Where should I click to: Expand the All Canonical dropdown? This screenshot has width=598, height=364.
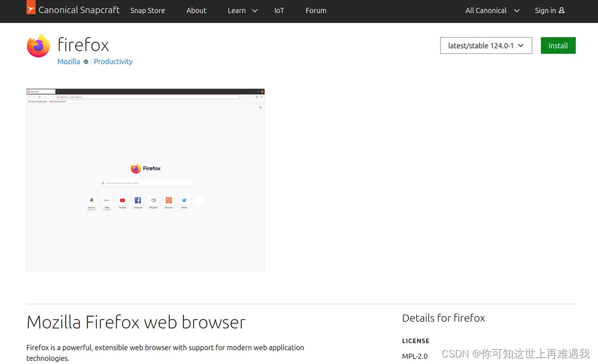(492, 11)
